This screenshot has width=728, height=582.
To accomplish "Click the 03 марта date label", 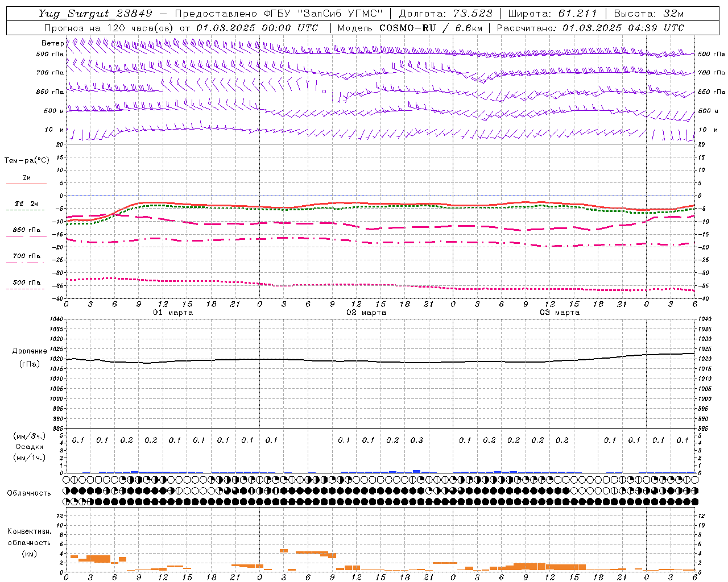I will click(x=560, y=313).
